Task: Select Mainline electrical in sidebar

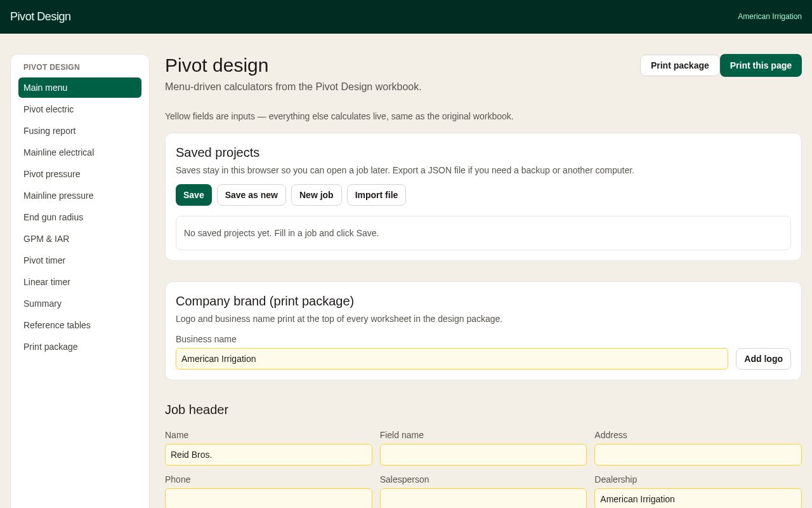Action: (80, 152)
